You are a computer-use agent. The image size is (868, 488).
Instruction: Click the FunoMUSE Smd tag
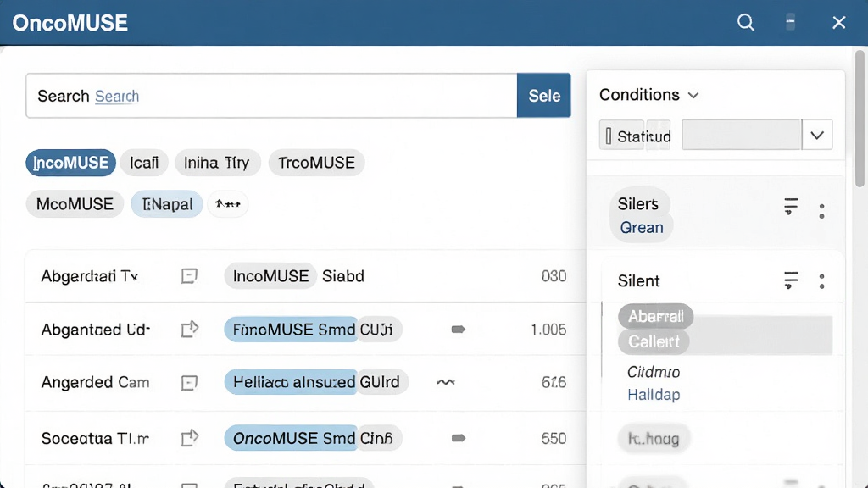[292, 330]
